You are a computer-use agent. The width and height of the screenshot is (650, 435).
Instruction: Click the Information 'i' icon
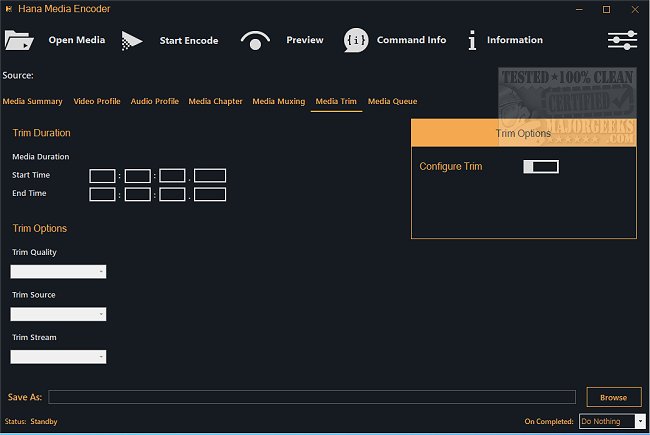(472, 40)
